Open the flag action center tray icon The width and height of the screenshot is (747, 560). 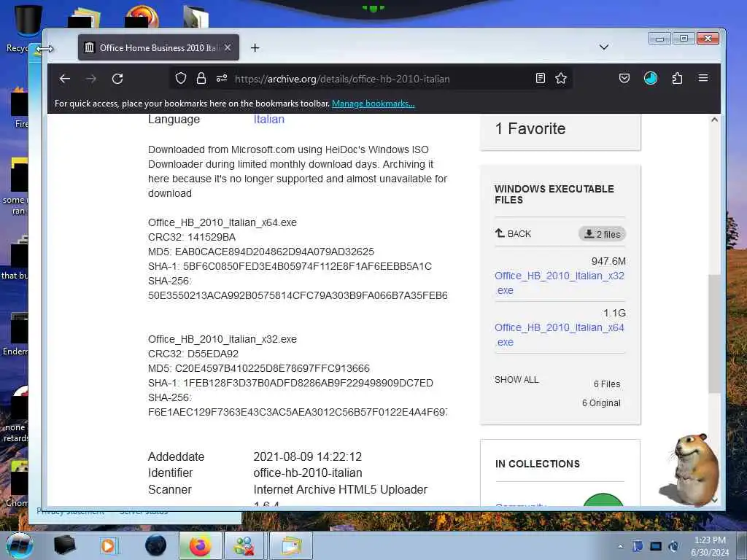(x=638, y=546)
